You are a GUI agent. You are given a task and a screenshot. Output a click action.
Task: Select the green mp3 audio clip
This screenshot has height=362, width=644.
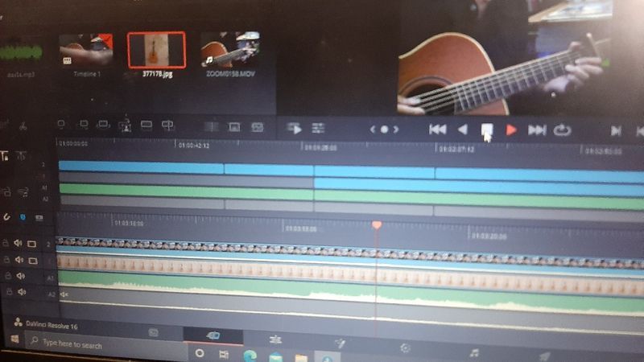[22, 53]
